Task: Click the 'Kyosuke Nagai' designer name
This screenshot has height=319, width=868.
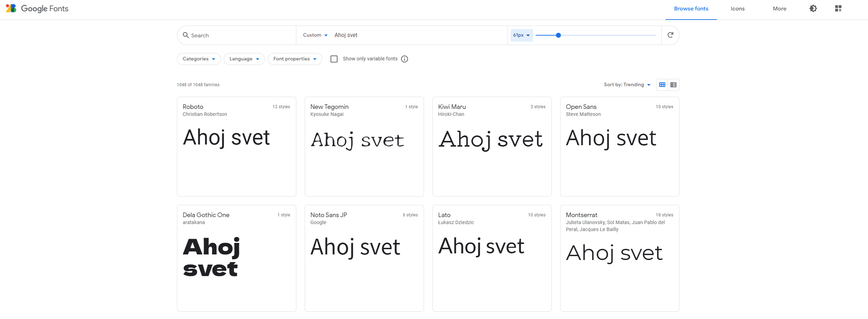Action: pyautogui.click(x=327, y=114)
